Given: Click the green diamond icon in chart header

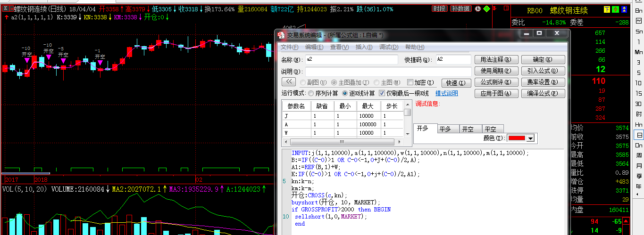Looking at the screenshot, I should [x=486, y=8].
